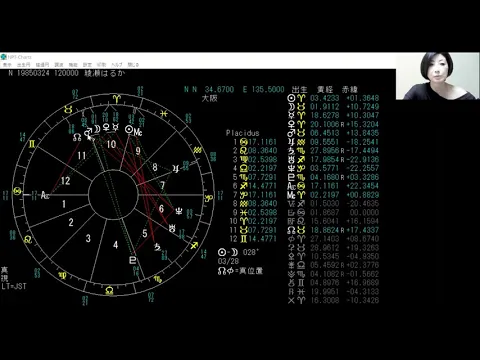Image resolution: width=480 pixels, height=360 pixels.
Task: Open the 出生円 menu
Action: pos(23,65)
